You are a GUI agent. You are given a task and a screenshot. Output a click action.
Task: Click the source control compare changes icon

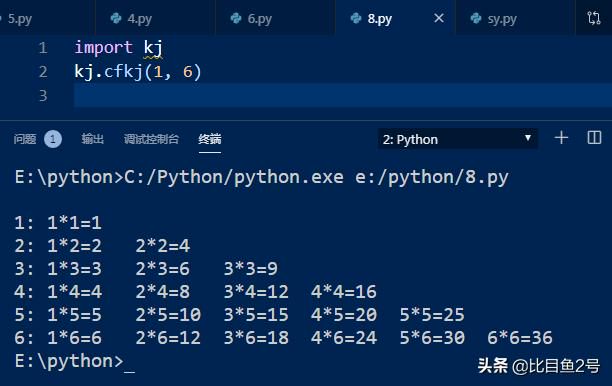click(x=594, y=18)
